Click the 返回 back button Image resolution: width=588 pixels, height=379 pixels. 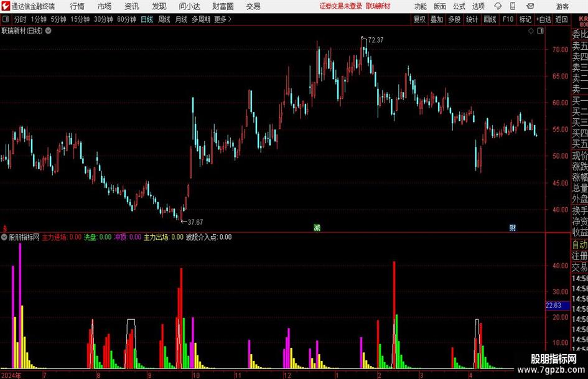pyautogui.click(x=561, y=19)
